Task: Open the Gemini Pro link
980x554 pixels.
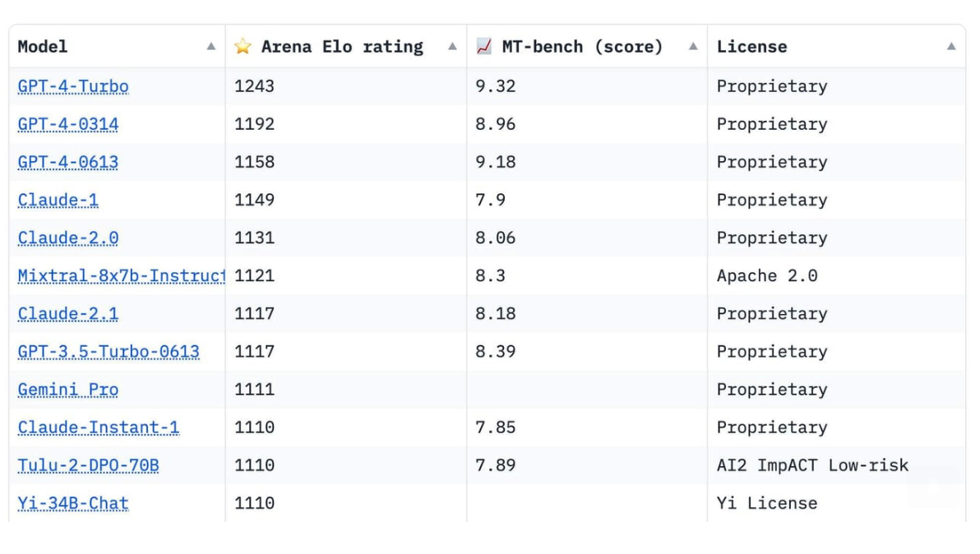Action: coord(68,390)
